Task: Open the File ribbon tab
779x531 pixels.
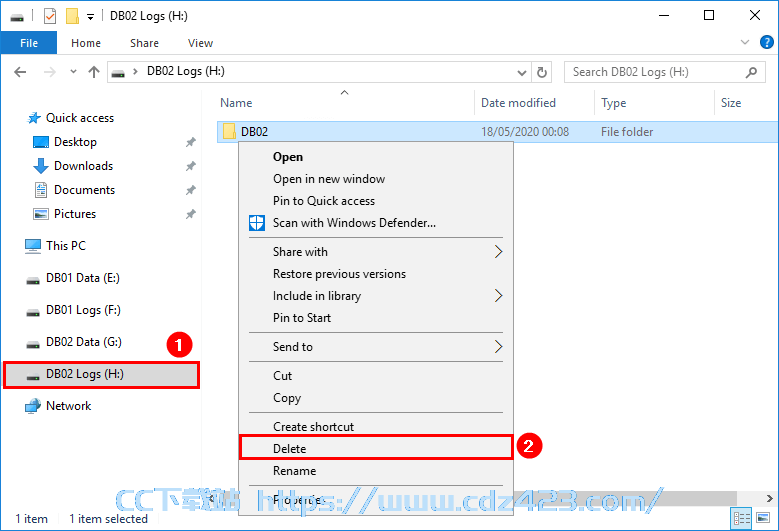Action: (x=29, y=43)
